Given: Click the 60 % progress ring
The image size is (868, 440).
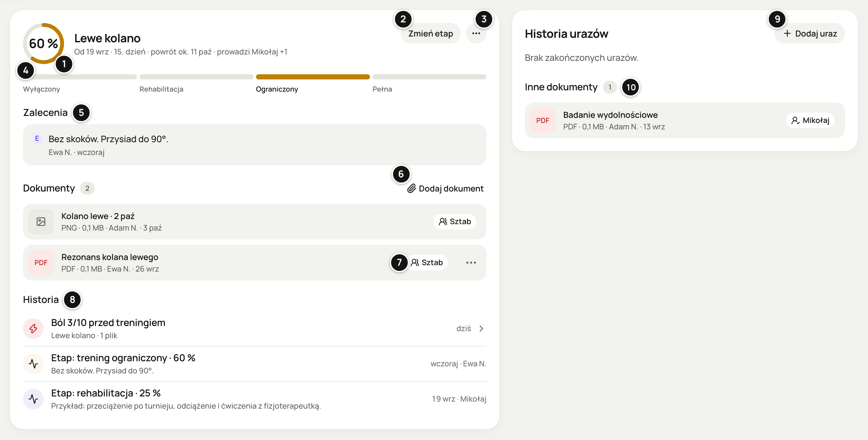Looking at the screenshot, I should (x=44, y=44).
